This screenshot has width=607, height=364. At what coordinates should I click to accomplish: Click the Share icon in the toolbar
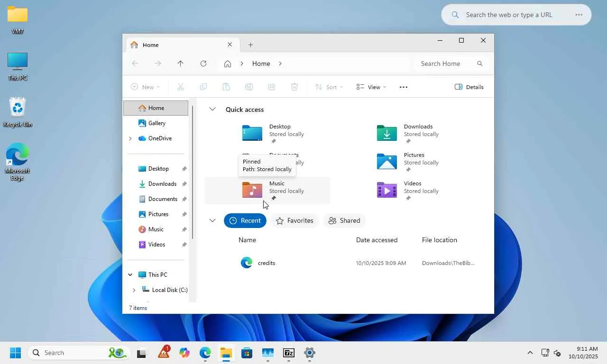[272, 87]
